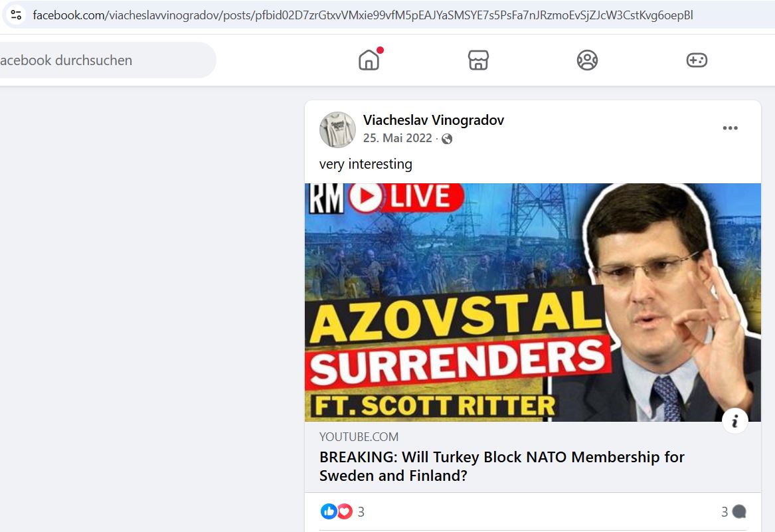Open the Turkey Block NATO Membership link title

point(501,466)
